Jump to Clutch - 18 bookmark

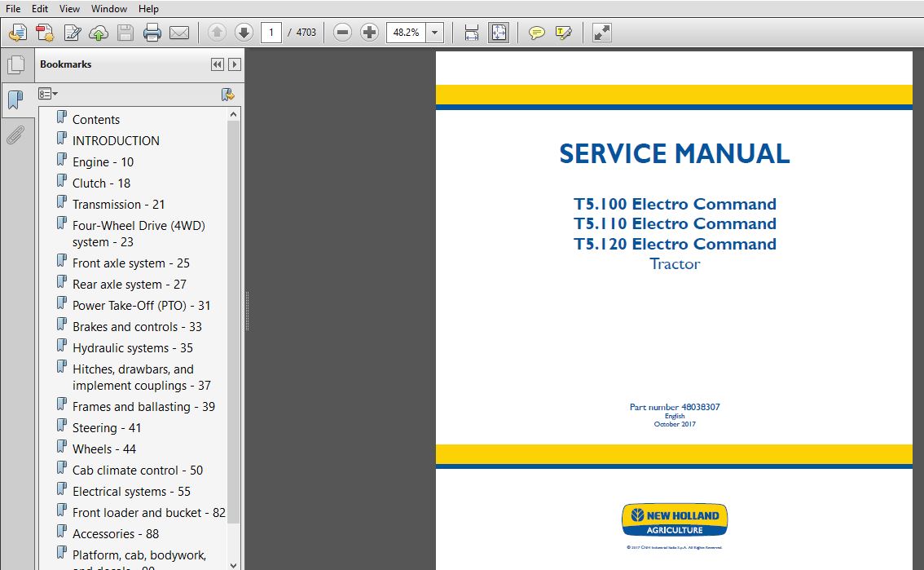(101, 183)
